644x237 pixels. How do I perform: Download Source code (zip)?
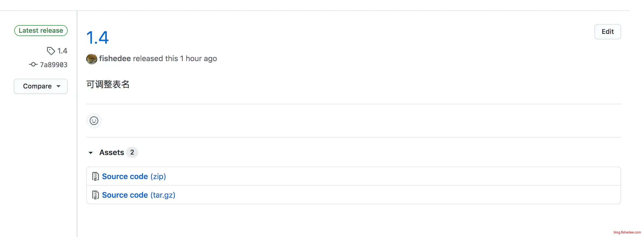pyautogui.click(x=134, y=176)
